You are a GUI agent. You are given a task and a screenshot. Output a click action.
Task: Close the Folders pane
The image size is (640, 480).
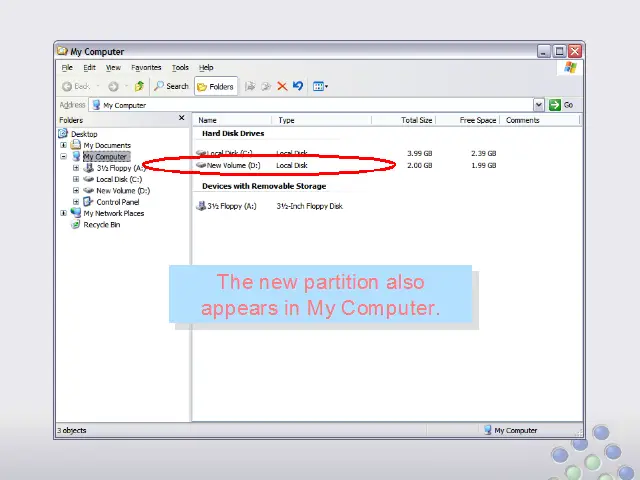[182, 118]
